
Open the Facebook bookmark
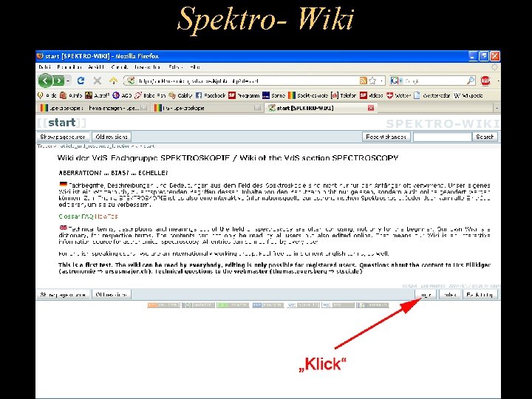[x=211, y=95]
